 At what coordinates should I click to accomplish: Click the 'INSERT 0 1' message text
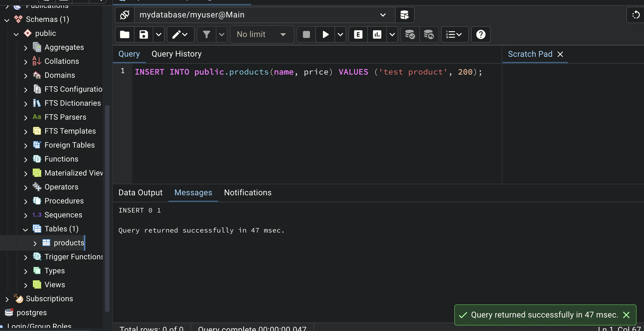tap(140, 210)
